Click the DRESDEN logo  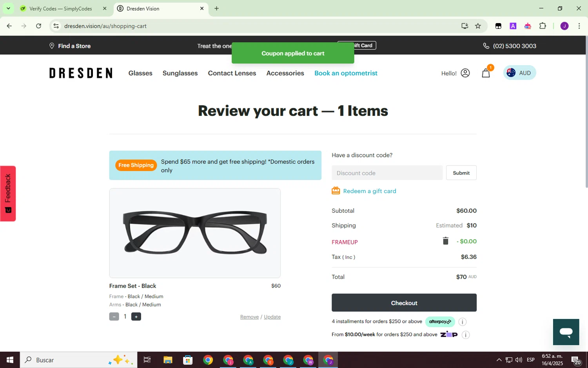[81, 73]
